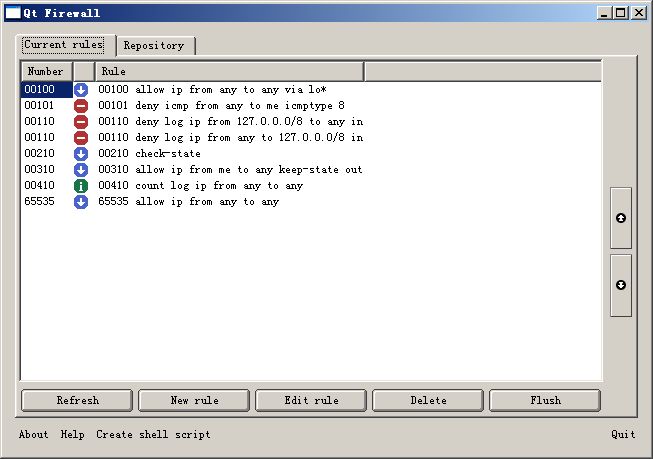Click the allow icon for rule 00310

pos(81,170)
